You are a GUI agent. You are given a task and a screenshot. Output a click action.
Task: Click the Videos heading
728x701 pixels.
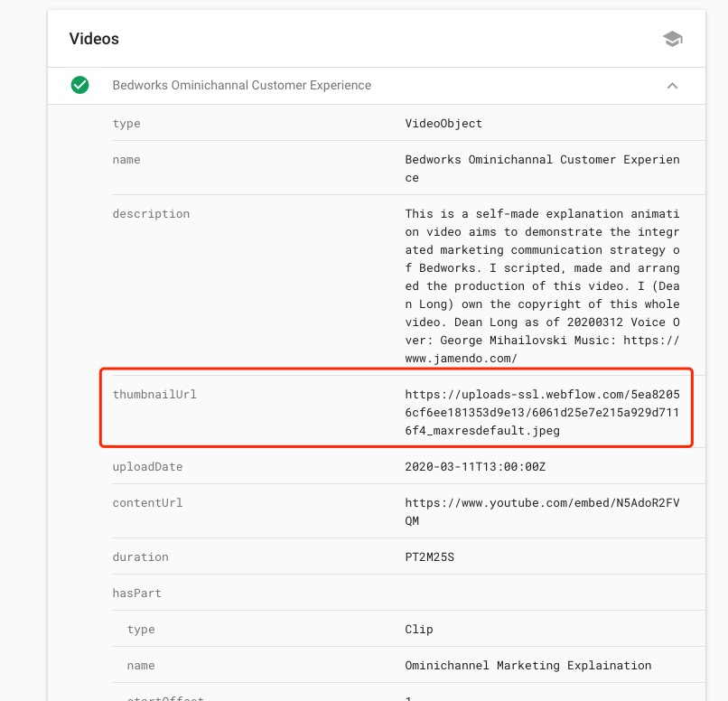[x=94, y=39]
